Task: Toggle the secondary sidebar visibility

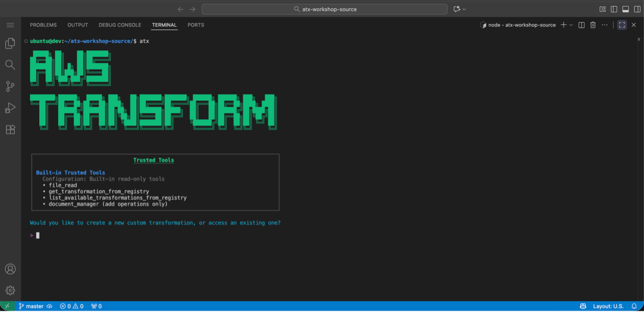Action: 637,9
